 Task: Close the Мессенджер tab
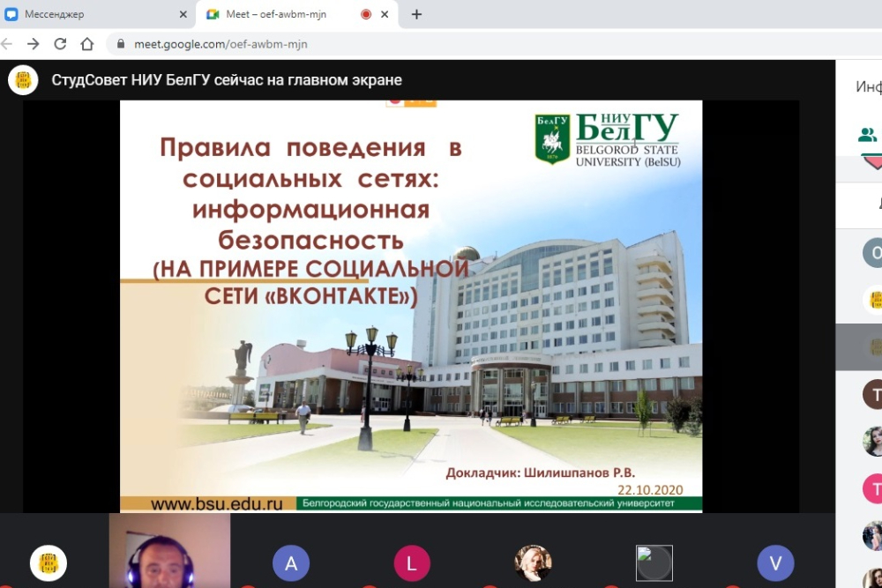click(x=183, y=14)
